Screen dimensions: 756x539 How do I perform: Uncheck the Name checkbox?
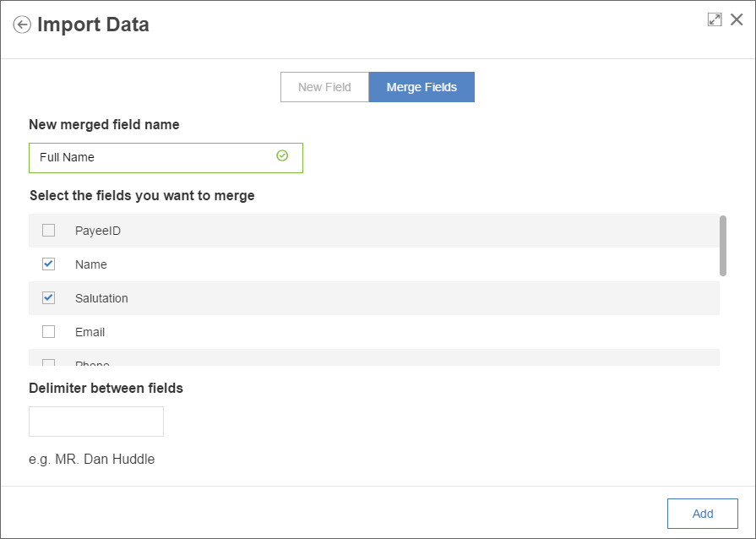[x=49, y=264]
